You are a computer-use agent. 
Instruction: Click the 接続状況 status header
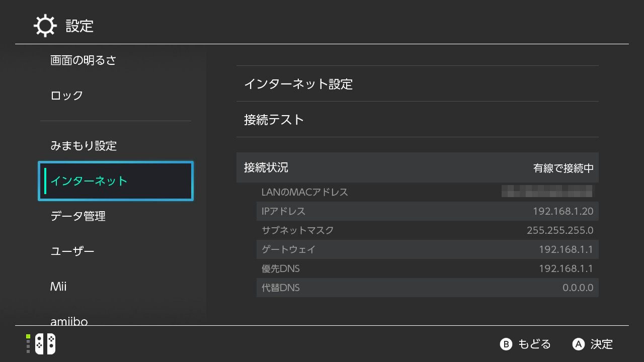418,167
